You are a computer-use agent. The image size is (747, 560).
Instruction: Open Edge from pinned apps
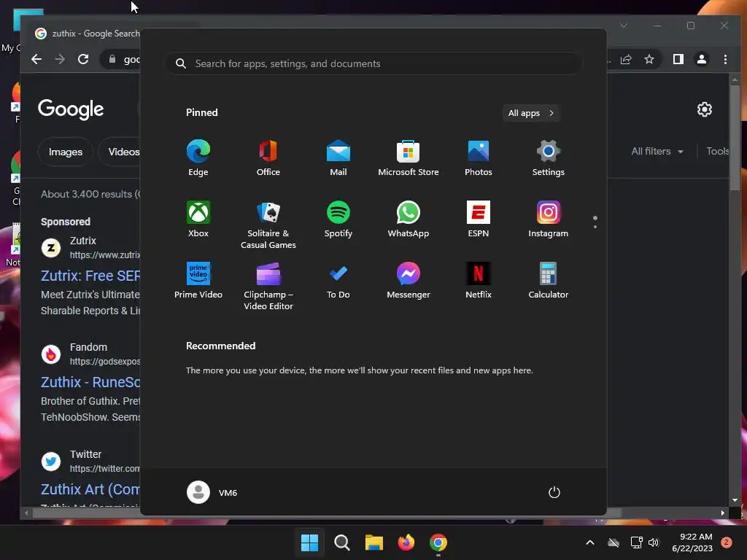pos(198,158)
